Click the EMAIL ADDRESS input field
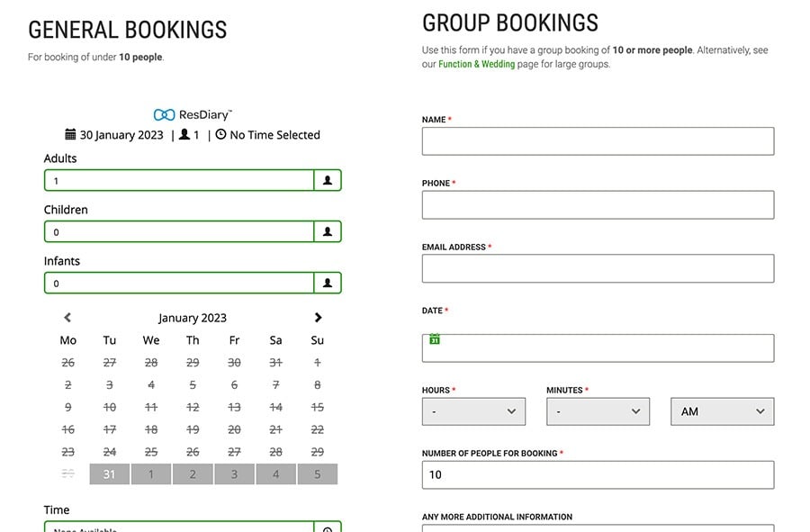This screenshot has width=810, height=532. point(597,268)
